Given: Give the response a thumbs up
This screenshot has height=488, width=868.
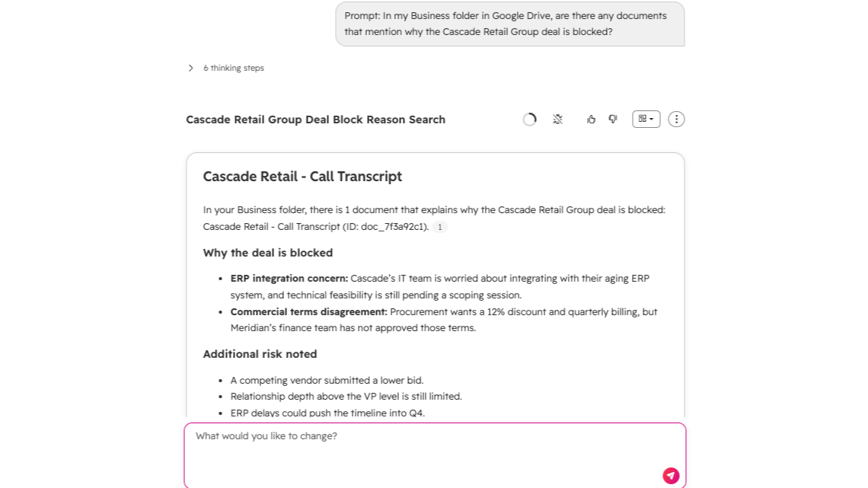Looking at the screenshot, I should coord(591,119).
